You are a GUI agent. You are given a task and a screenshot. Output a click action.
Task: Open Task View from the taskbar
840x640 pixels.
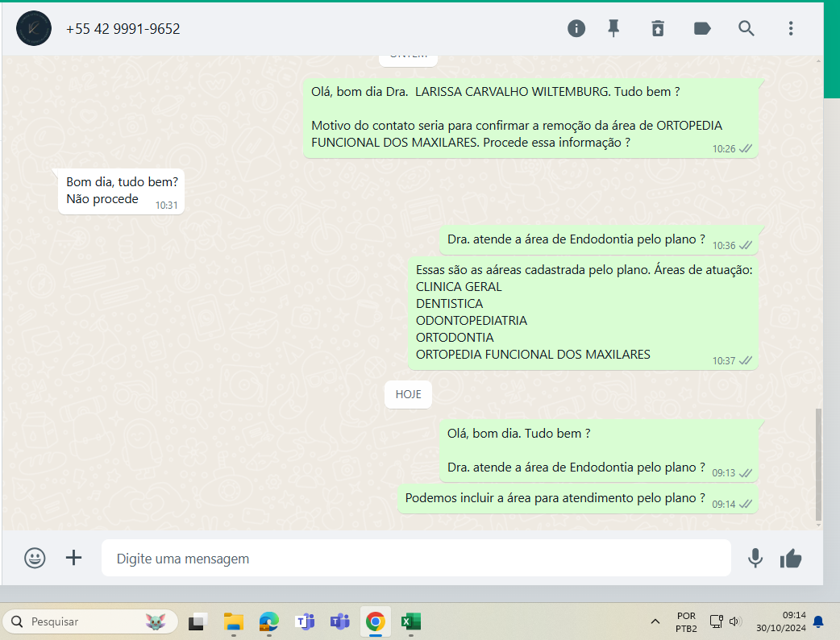click(198, 621)
